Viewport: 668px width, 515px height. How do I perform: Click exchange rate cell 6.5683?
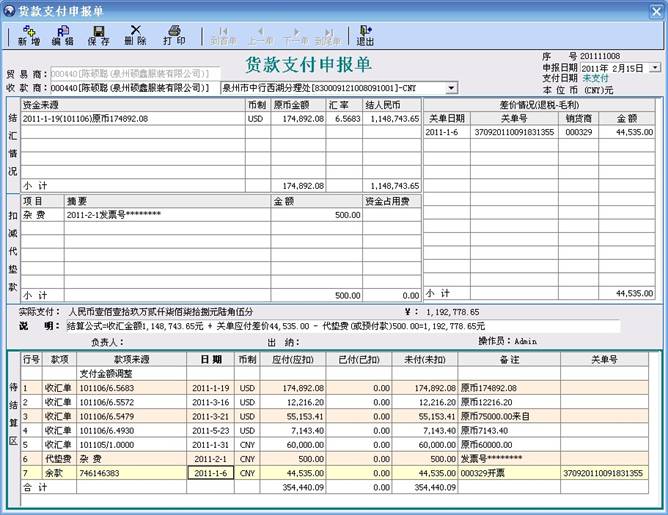(344, 118)
